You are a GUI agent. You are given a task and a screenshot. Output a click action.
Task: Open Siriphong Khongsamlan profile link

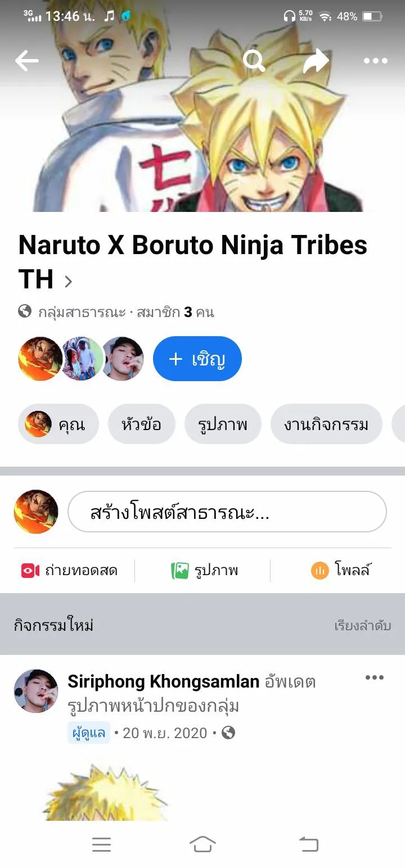163,682
